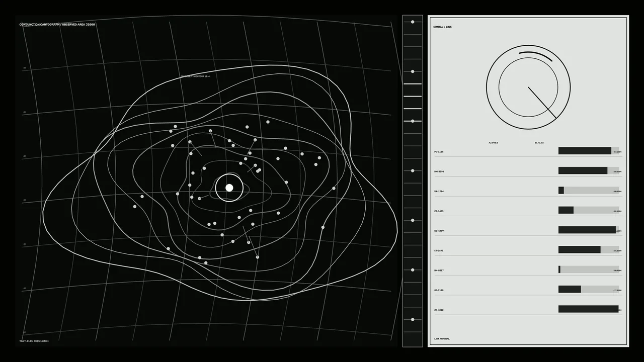Click the TCA T-414S MISS 1.83KM readout

[x=34, y=341]
